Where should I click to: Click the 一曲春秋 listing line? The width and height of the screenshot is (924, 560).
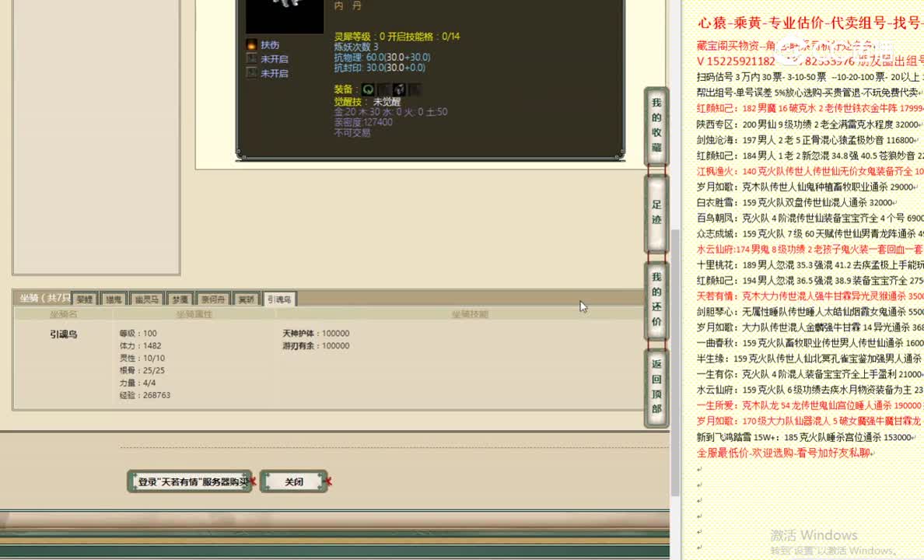[x=810, y=342]
